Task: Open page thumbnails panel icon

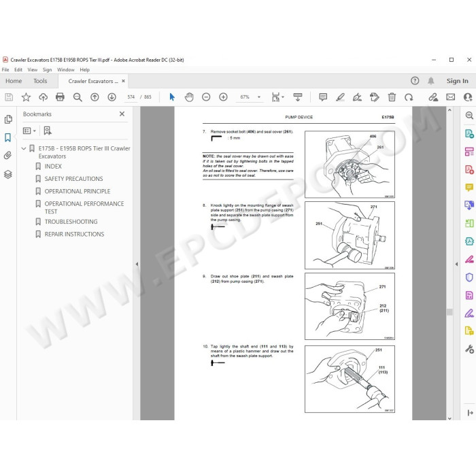Action: point(8,119)
